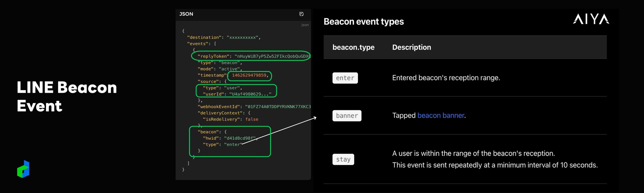Copy the JSON code with the copy icon

pyautogui.click(x=301, y=14)
